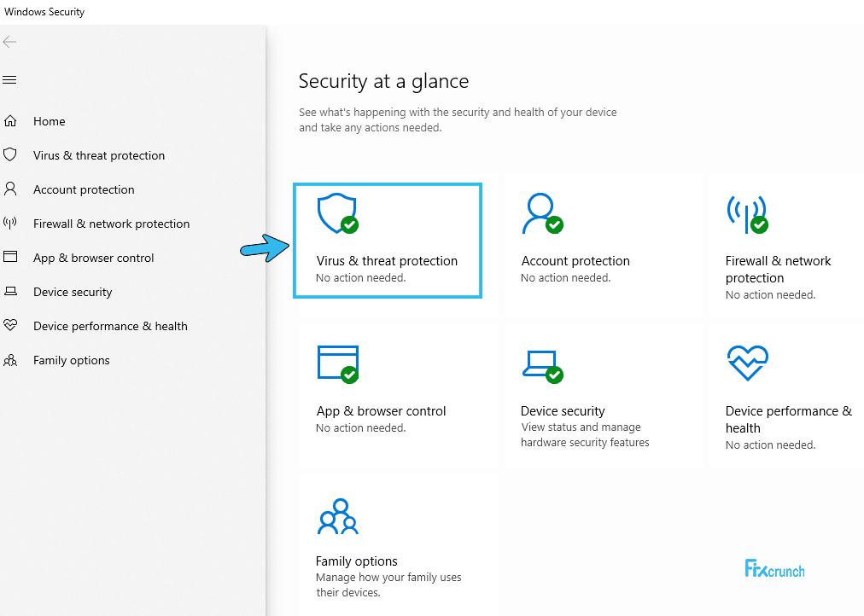This screenshot has height=616, width=864.
Task: Click 'View status and manage hardware security features'
Action: pyautogui.click(x=585, y=435)
